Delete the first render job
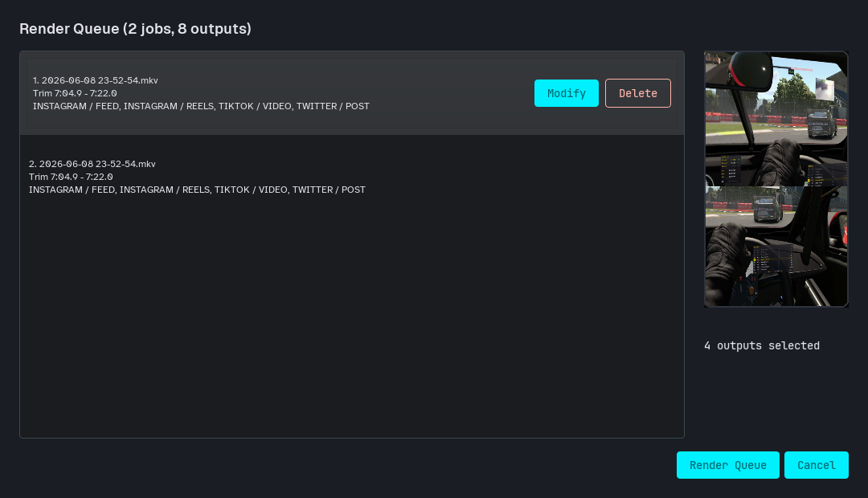This screenshot has width=868, height=498. 637,93
